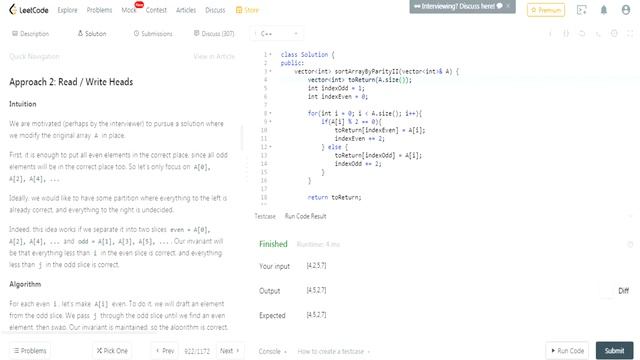Toggle editor fullscreen mode icon
640x360 pixels.
(x=630, y=33)
